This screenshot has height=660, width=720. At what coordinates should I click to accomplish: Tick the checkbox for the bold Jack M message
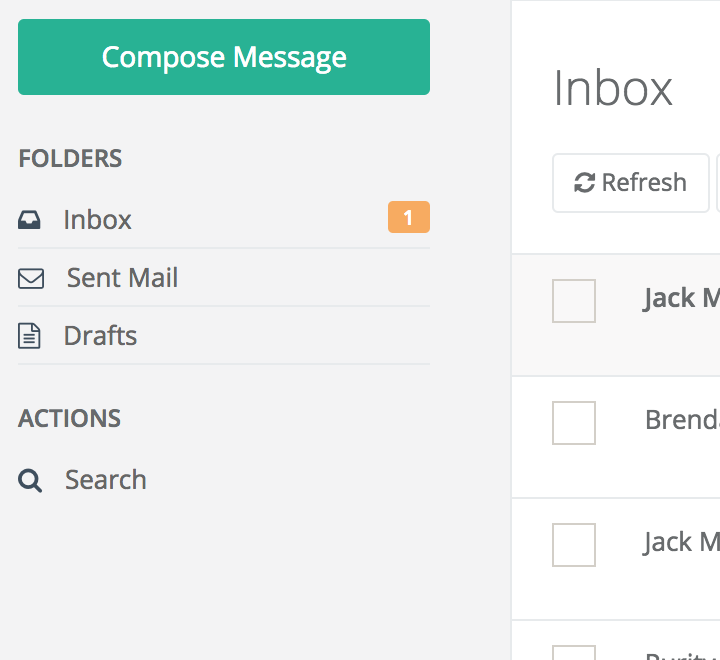coord(574,301)
